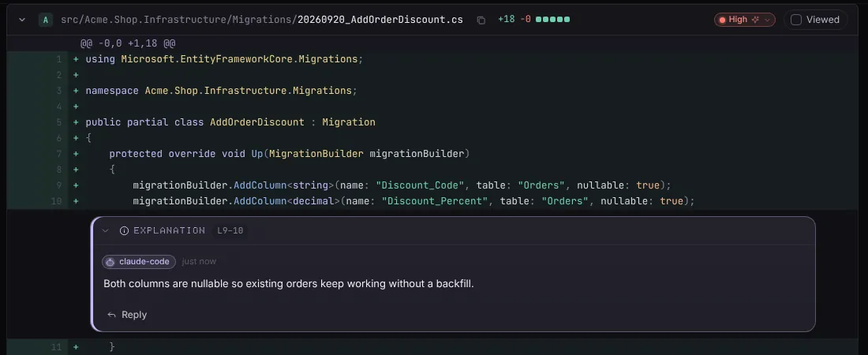Screen dimensions: 868x355
Task: Click the L9-10 line range badge
Action: click(x=230, y=230)
